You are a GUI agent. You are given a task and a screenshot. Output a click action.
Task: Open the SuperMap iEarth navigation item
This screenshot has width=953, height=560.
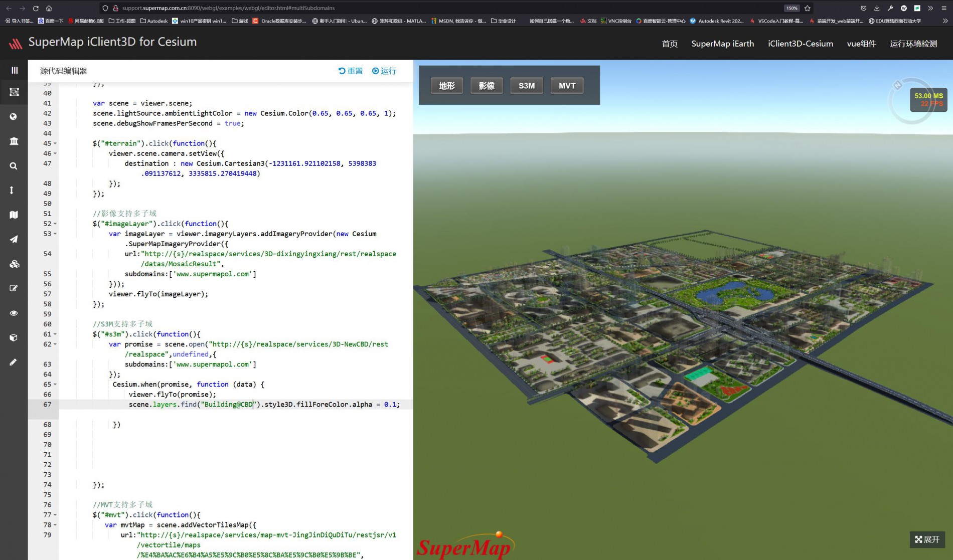point(722,44)
